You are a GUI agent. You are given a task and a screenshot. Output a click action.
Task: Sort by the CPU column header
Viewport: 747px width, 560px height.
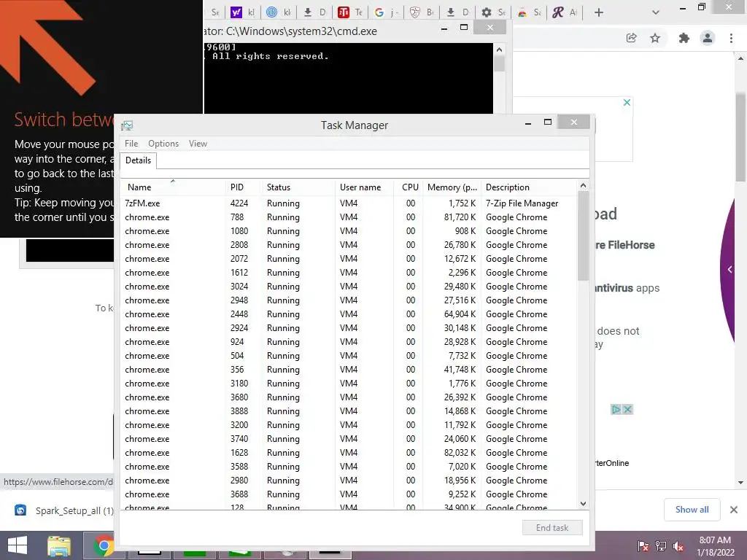click(x=409, y=187)
